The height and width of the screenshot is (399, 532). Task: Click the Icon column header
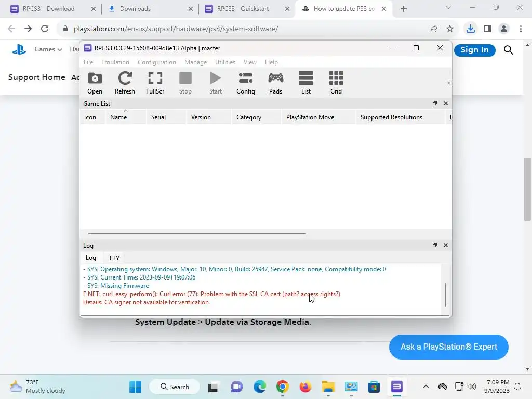(x=93, y=117)
